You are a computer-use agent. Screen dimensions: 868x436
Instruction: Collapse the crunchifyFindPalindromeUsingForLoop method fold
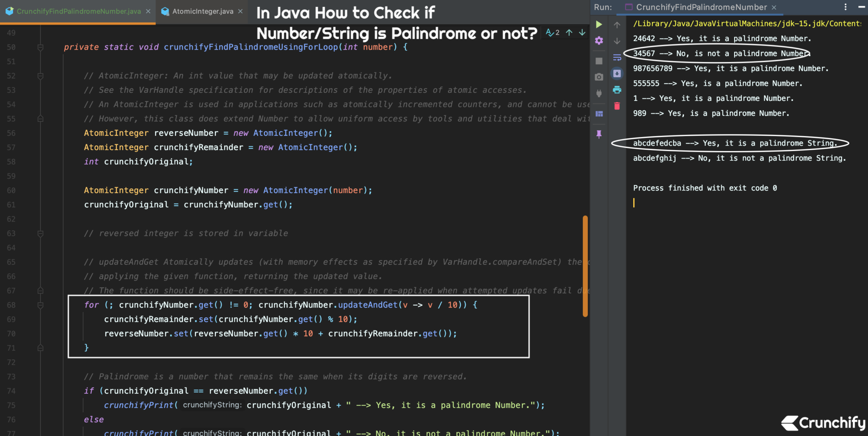pyautogui.click(x=40, y=47)
